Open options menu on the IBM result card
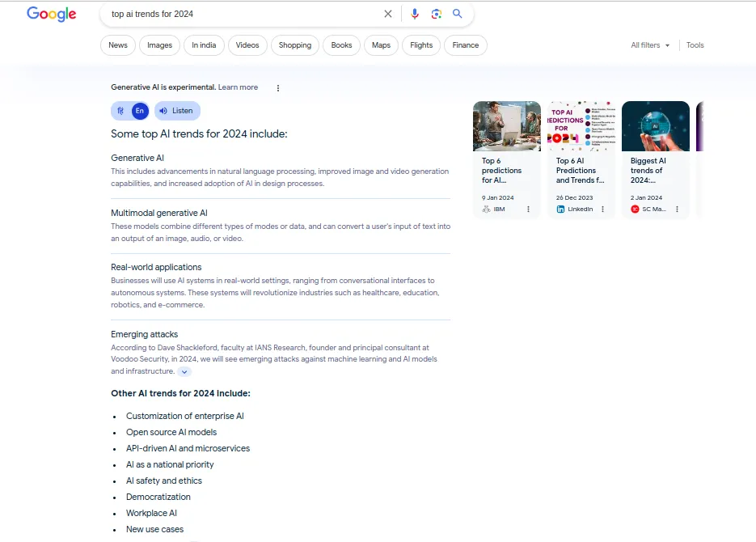 [528, 209]
